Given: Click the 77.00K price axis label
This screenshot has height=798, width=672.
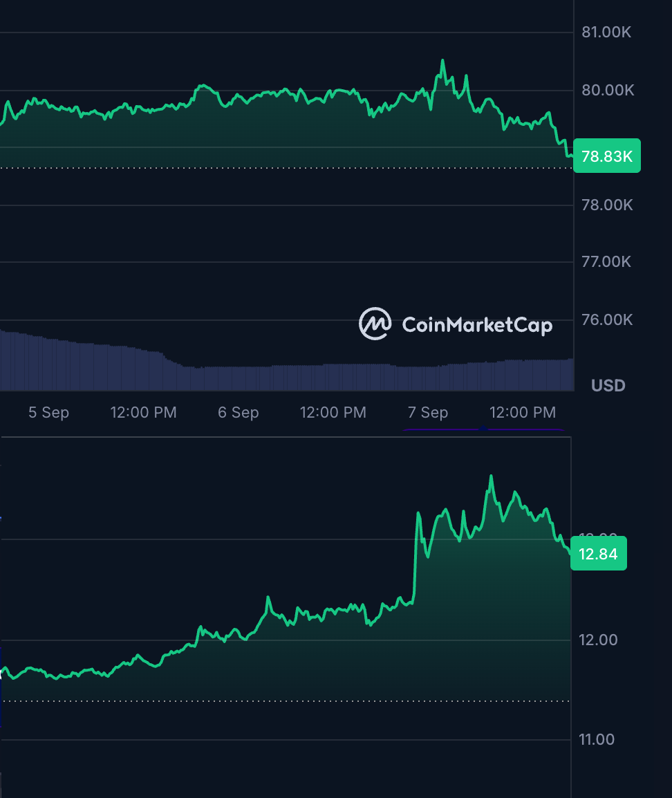Looking at the screenshot, I should click(x=606, y=261).
